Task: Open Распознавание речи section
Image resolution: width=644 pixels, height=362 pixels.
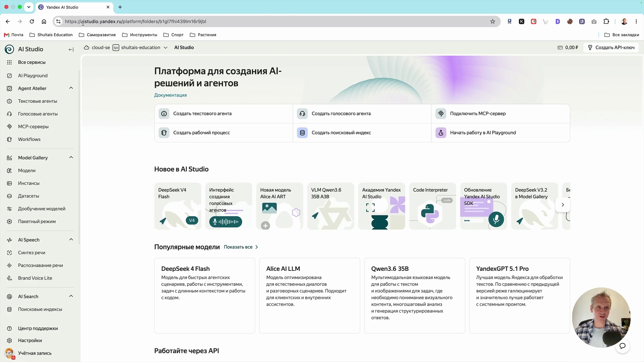Action: point(41,265)
